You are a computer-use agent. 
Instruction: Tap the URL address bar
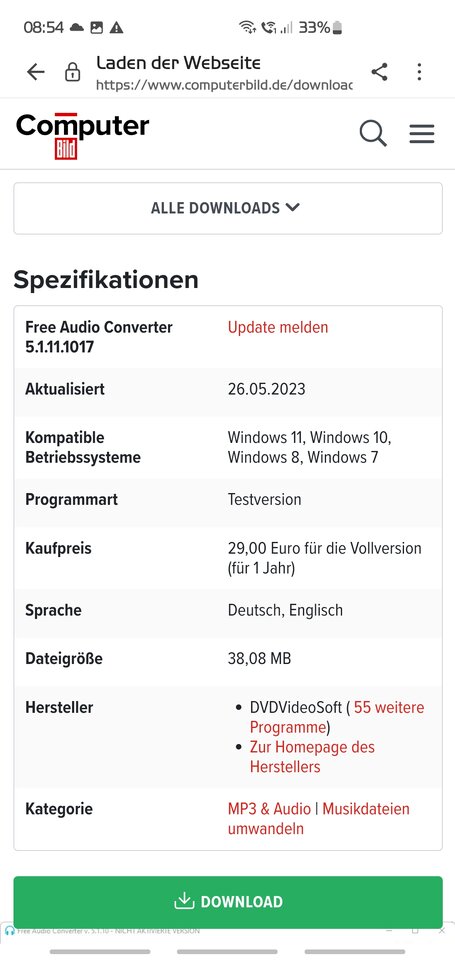coord(224,72)
